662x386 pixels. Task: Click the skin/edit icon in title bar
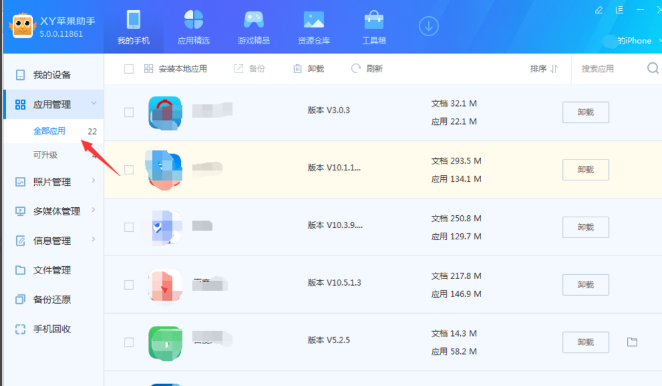pos(599,10)
